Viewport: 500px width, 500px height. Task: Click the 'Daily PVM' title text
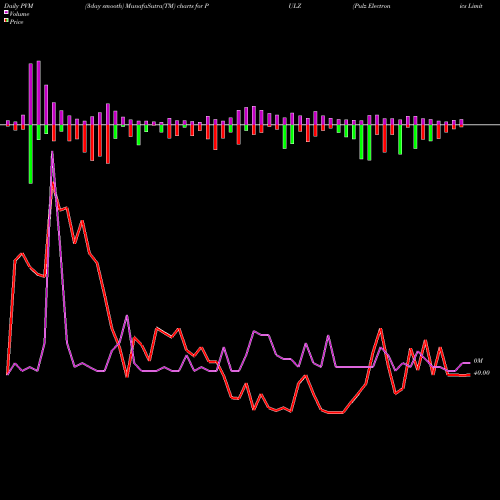(x=19, y=6)
